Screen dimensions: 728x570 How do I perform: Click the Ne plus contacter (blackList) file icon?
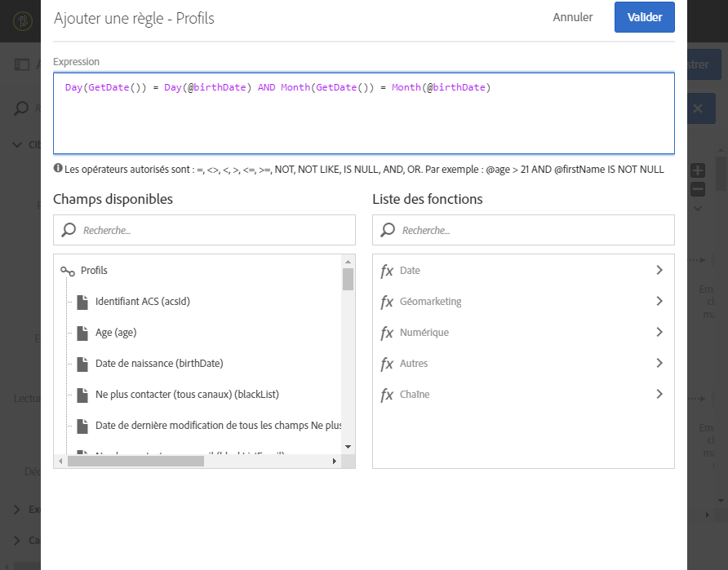tap(82, 395)
